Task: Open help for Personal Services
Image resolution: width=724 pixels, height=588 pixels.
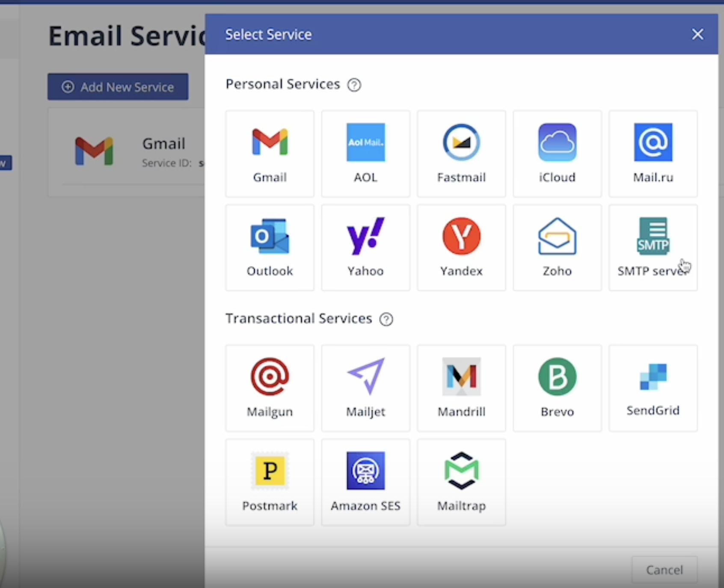Action: [x=354, y=85]
